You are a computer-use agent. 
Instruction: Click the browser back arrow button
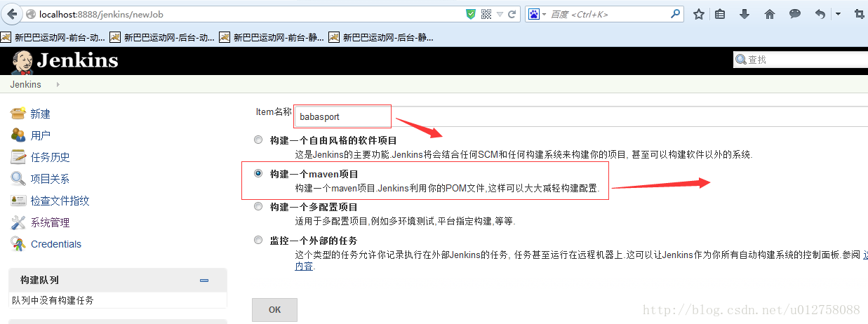point(11,13)
